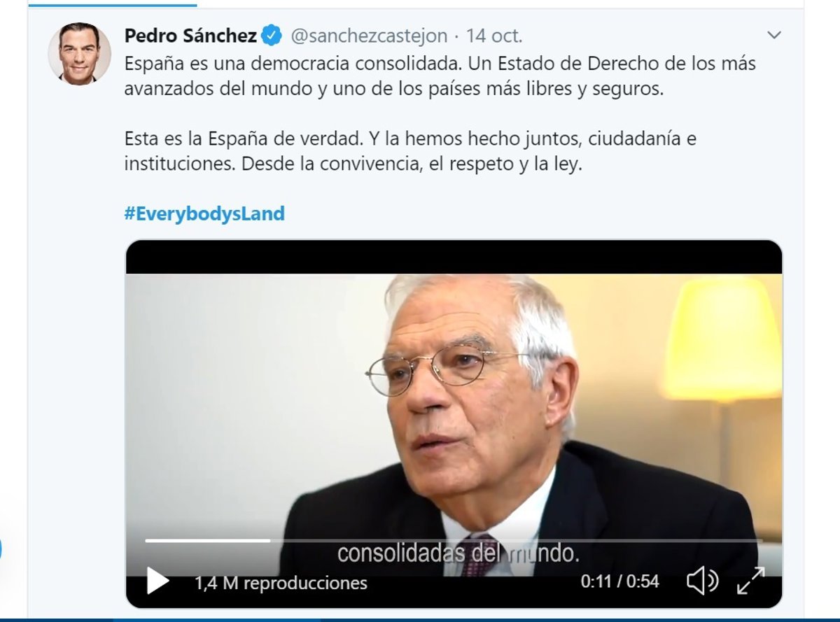This screenshot has width=840, height=622.
Task: Click the partially visible blue circle button
Action: [x=1, y=548]
